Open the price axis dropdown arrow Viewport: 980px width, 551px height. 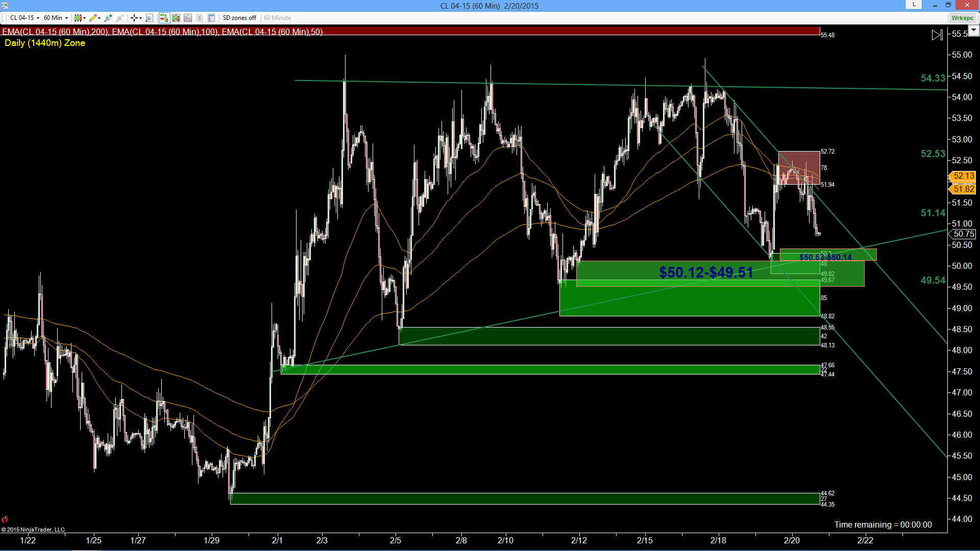click(973, 31)
